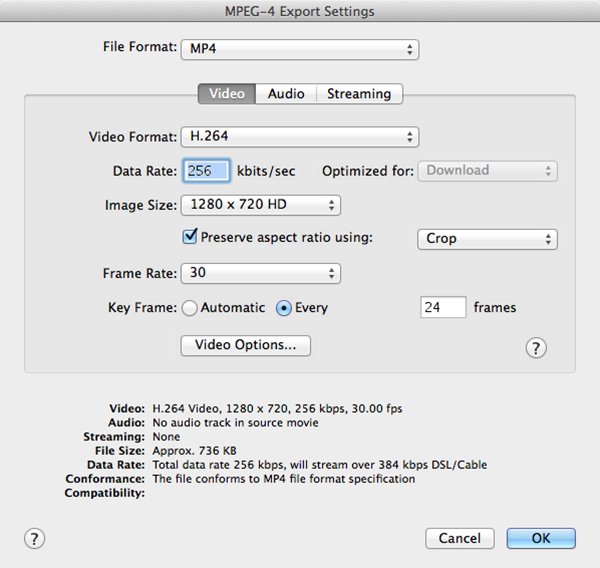Open the help button inside the Video panel
Viewport: 600px width, 568px height.
536,347
